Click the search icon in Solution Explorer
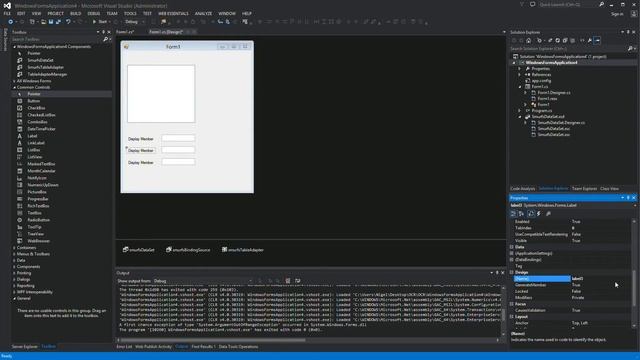Viewport: 640px width, 360px height. pos(630,49)
